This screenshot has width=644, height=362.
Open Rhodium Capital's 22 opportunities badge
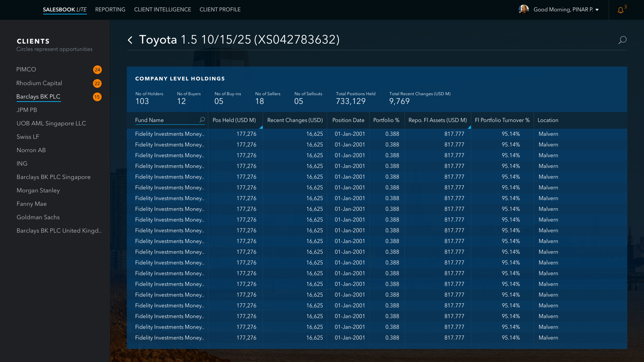tap(97, 83)
